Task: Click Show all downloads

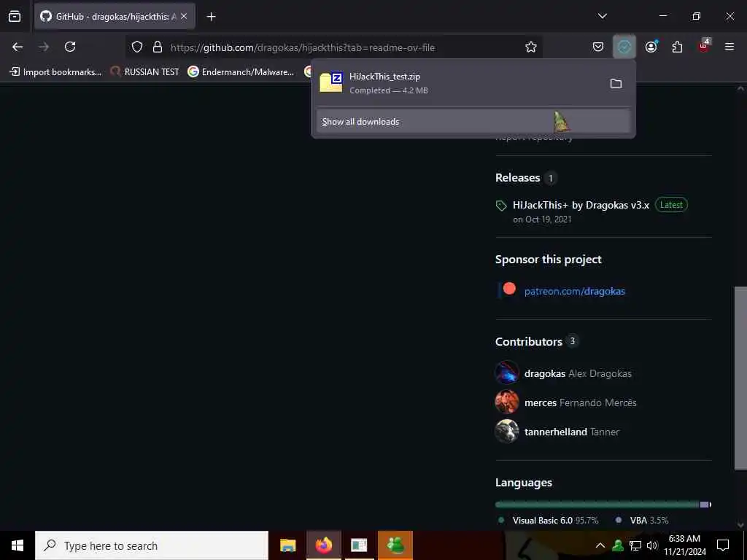Action: 473,122
